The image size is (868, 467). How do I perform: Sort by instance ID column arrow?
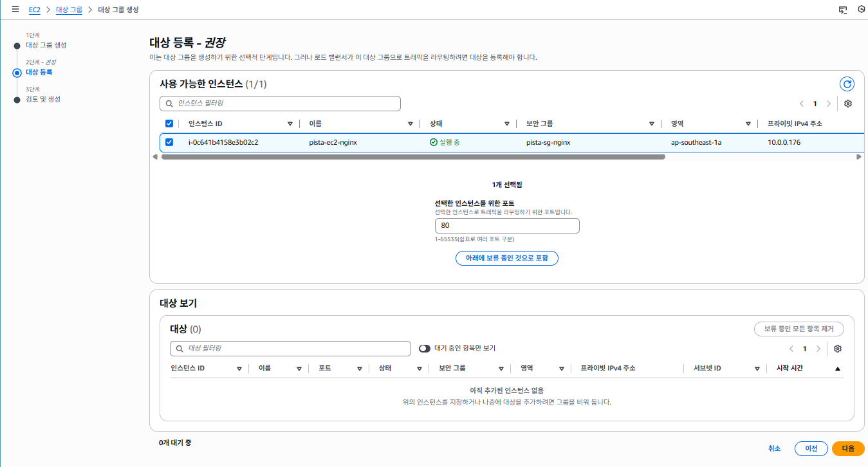pos(290,124)
